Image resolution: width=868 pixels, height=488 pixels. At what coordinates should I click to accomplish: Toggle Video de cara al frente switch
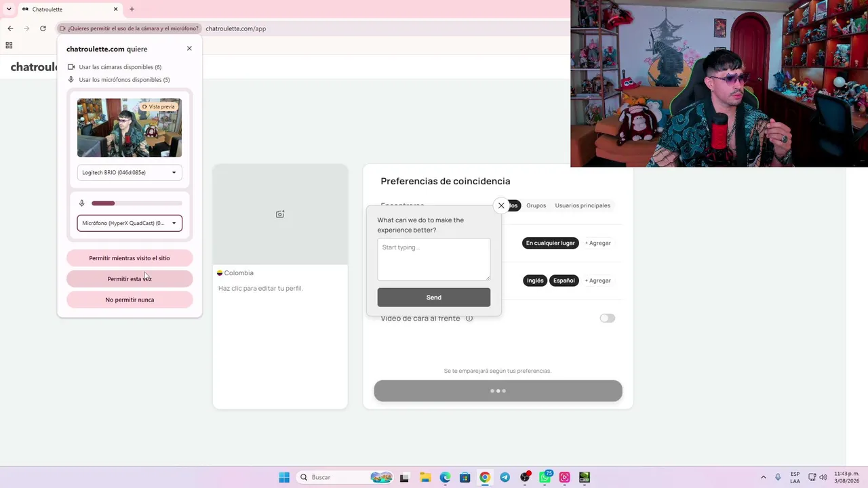coord(607,319)
